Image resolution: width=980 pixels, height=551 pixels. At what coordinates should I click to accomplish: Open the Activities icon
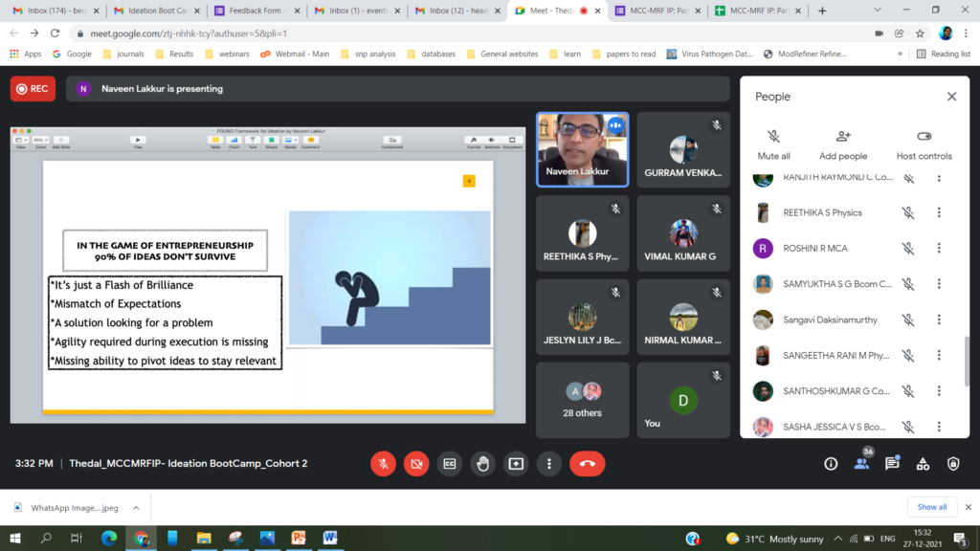tap(923, 464)
